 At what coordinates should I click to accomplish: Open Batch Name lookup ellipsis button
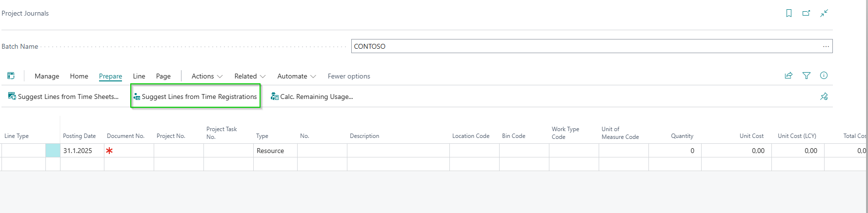(826, 46)
